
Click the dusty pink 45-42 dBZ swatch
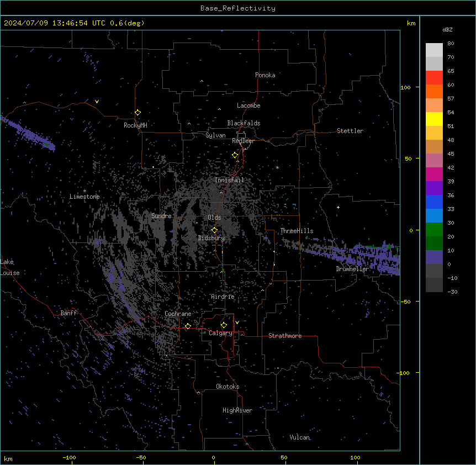[434, 161]
